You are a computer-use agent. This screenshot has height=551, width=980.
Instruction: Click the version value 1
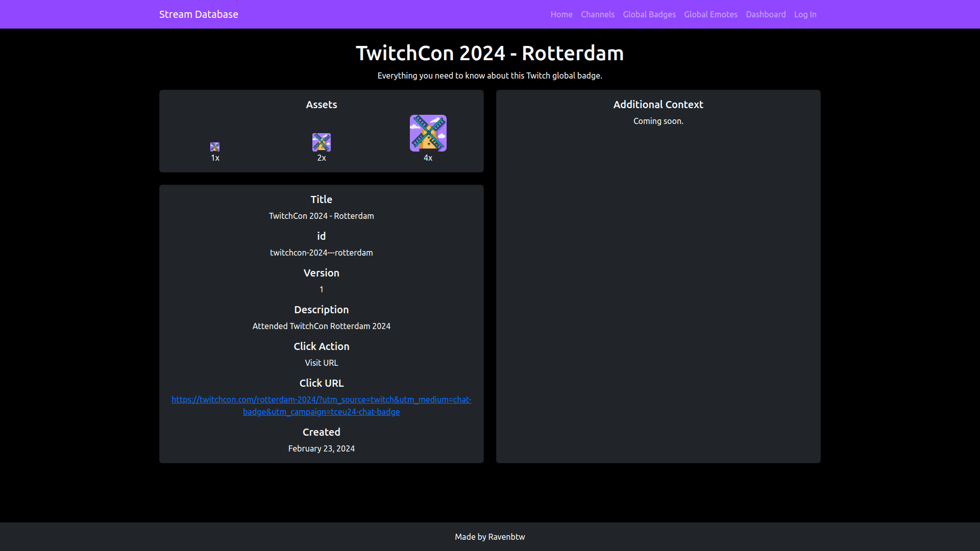(x=322, y=289)
